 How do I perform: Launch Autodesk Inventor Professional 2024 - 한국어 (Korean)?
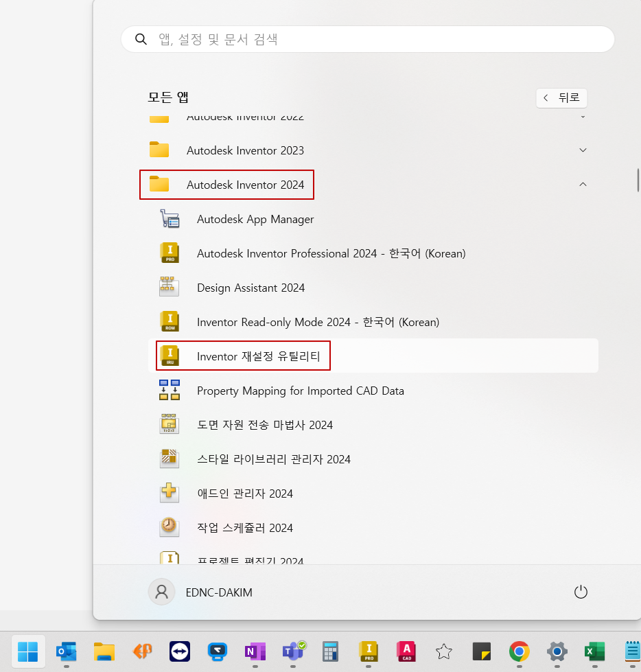pyautogui.click(x=373, y=253)
